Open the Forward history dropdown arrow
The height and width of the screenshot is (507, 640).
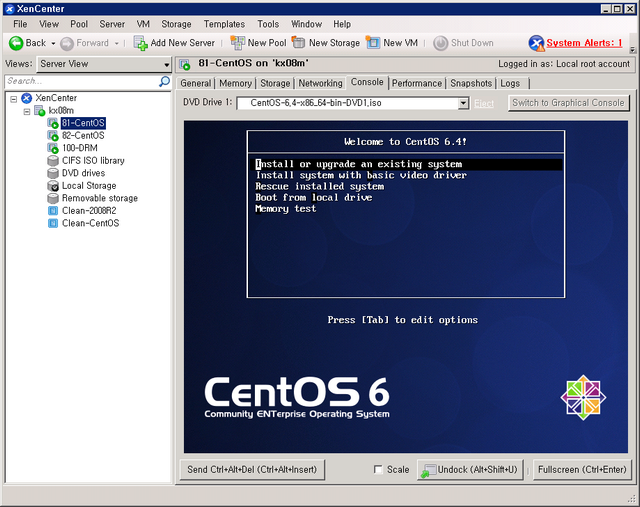pos(116,43)
